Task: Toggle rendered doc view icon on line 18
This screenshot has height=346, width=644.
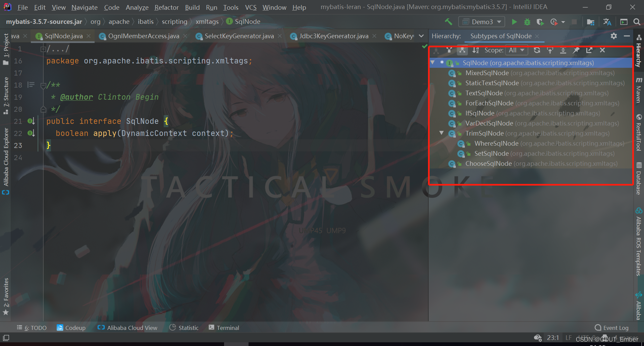Action: [31, 85]
